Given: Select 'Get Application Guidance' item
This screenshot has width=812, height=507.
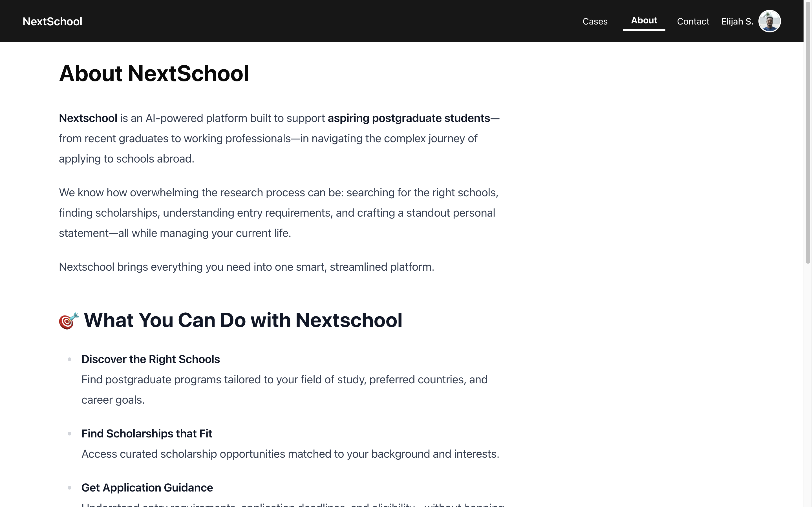Looking at the screenshot, I should 147,488.
